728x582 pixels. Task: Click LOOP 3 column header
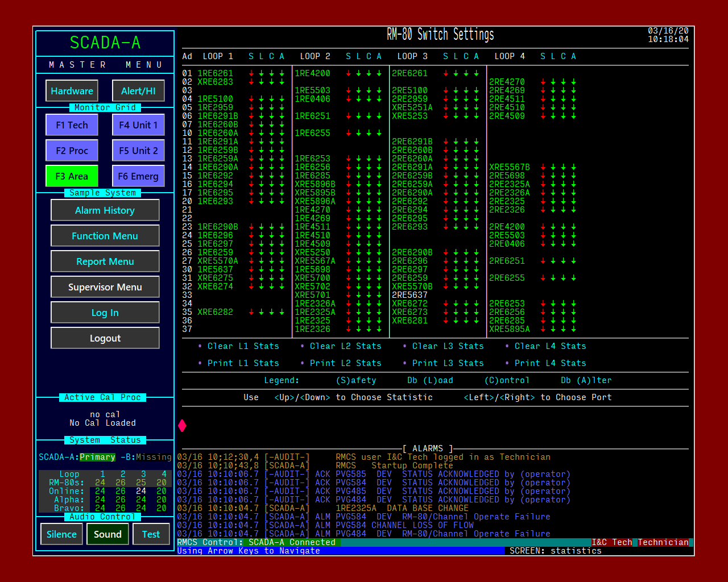[x=412, y=56]
